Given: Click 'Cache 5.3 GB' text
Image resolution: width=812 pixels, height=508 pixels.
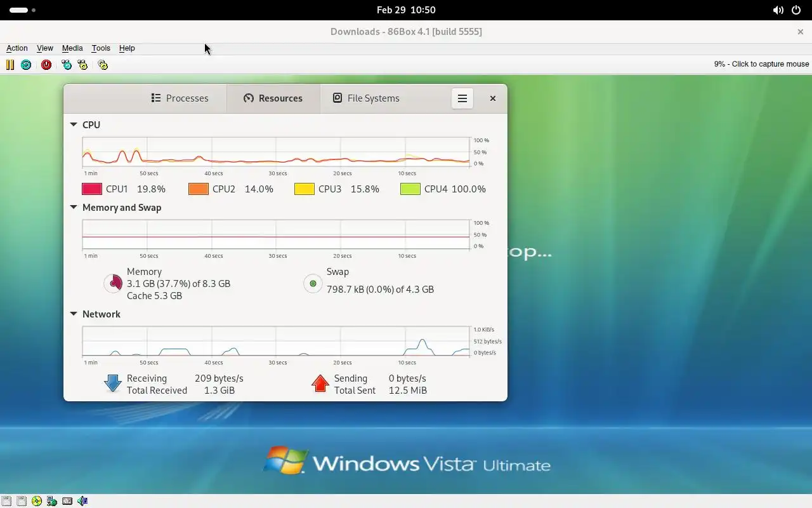Looking at the screenshot, I should (154, 296).
